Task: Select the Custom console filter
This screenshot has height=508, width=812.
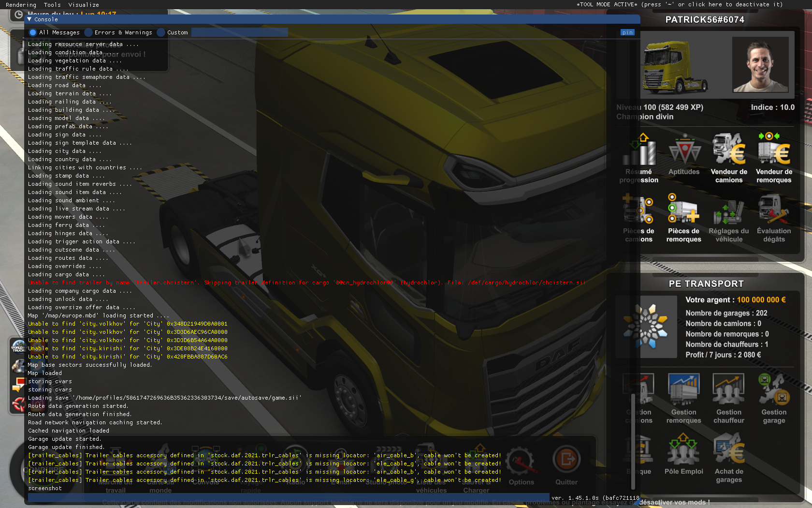Action: coord(172,32)
